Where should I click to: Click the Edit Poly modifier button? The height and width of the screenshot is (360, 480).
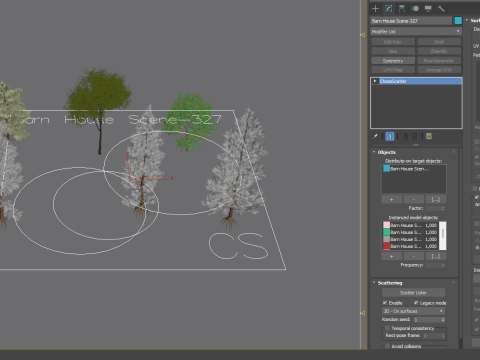pyautogui.click(x=393, y=42)
